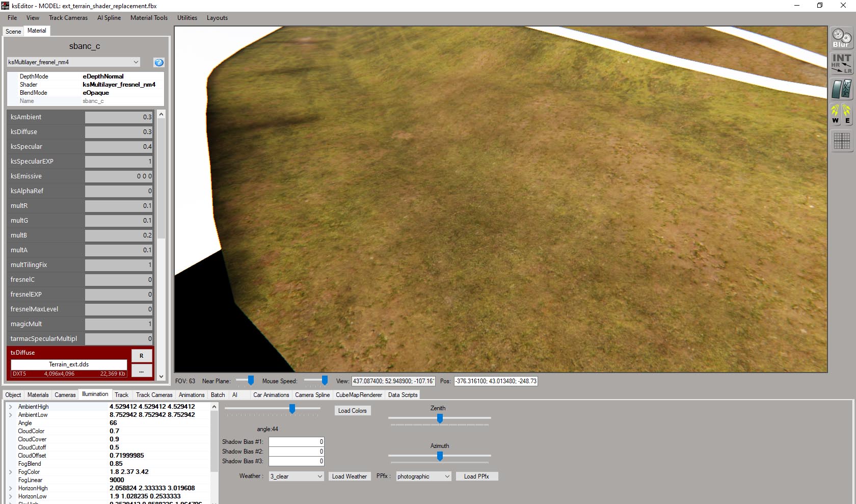The height and width of the screenshot is (504, 856).
Task: Select the CloudCover row
Action: [108, 439]
